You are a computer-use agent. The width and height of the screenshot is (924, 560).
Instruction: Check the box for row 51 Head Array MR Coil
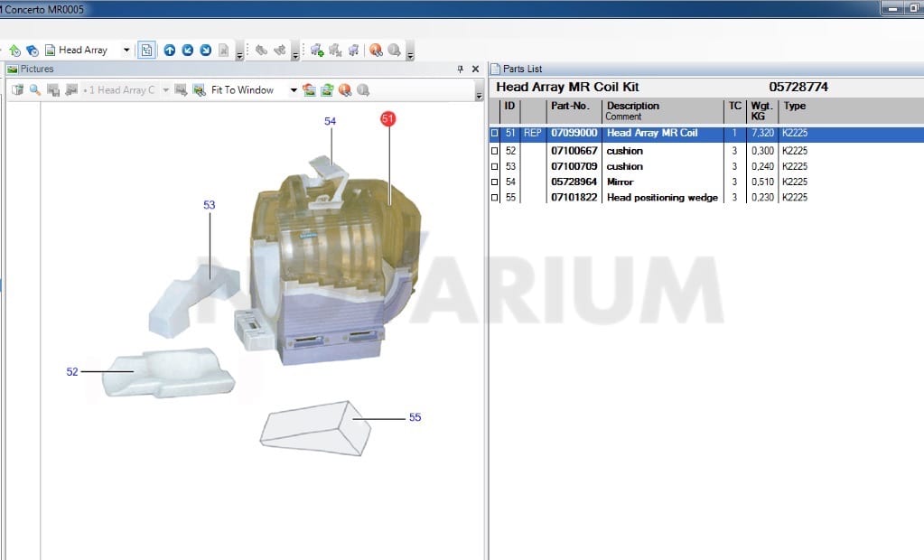point(495,133)
